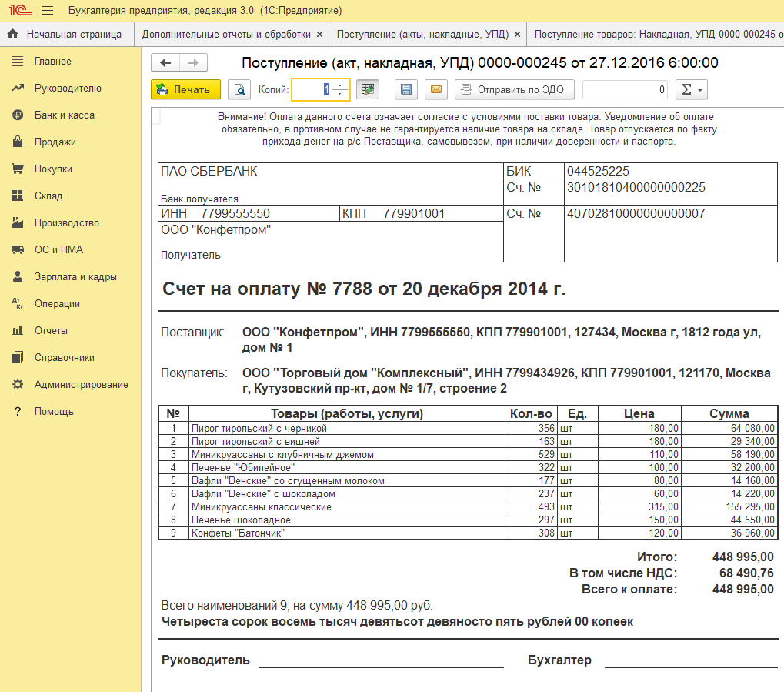Click the ПАО СБЕРБАНК bank name cell
Screen dimensions: 784x692
point(331,184)
